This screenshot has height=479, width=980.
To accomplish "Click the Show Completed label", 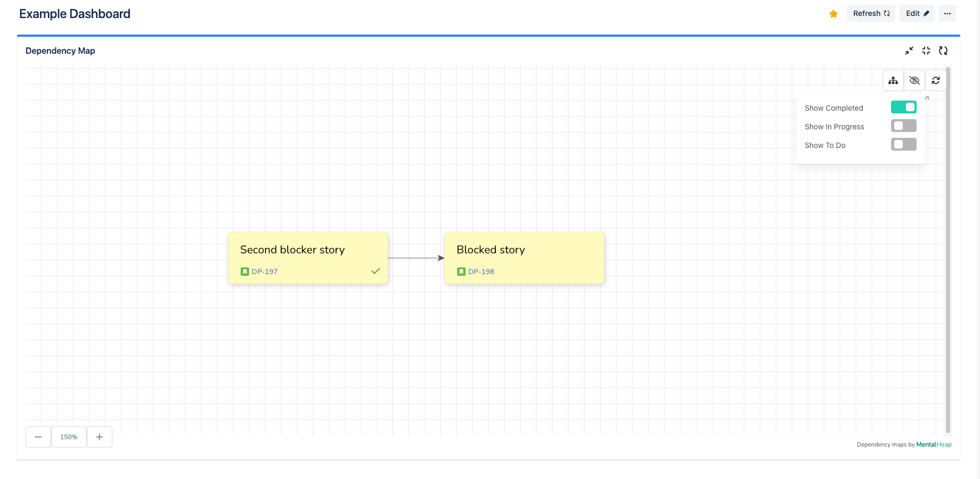I will (x=834, y=108).
